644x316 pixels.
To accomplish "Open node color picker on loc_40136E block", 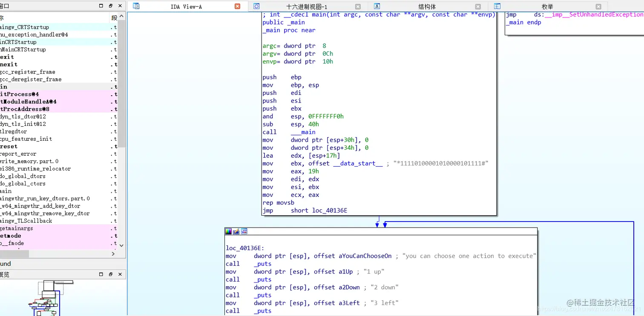I will point(229,231).
